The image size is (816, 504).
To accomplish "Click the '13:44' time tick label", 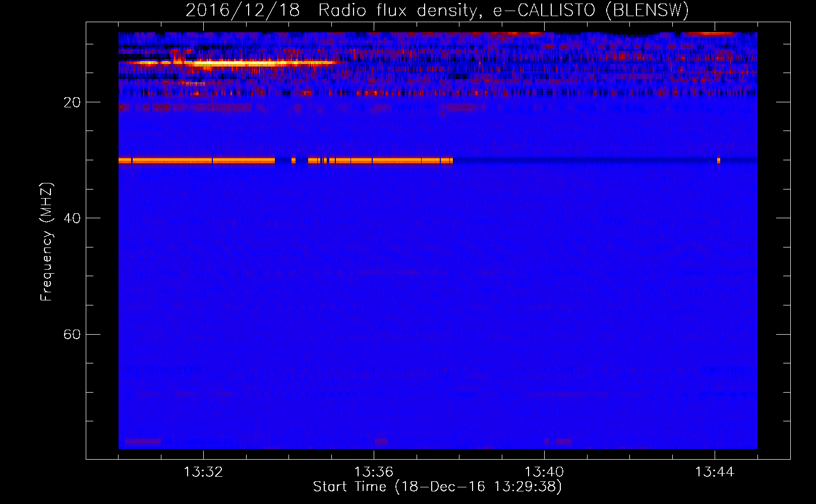I will point(715,472).
